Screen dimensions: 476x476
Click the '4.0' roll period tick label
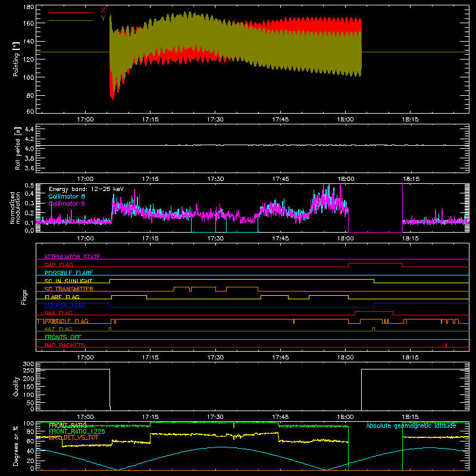29,149
